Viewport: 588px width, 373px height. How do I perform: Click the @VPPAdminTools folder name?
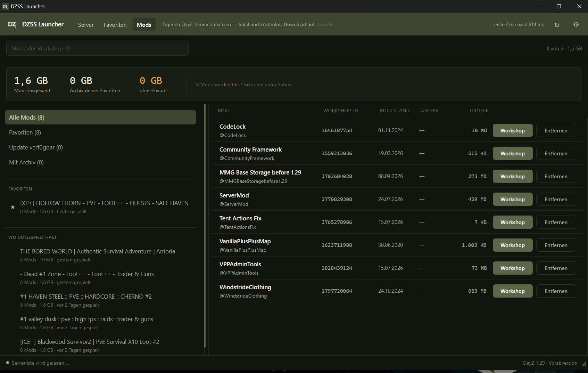click(x=239, y=273)
